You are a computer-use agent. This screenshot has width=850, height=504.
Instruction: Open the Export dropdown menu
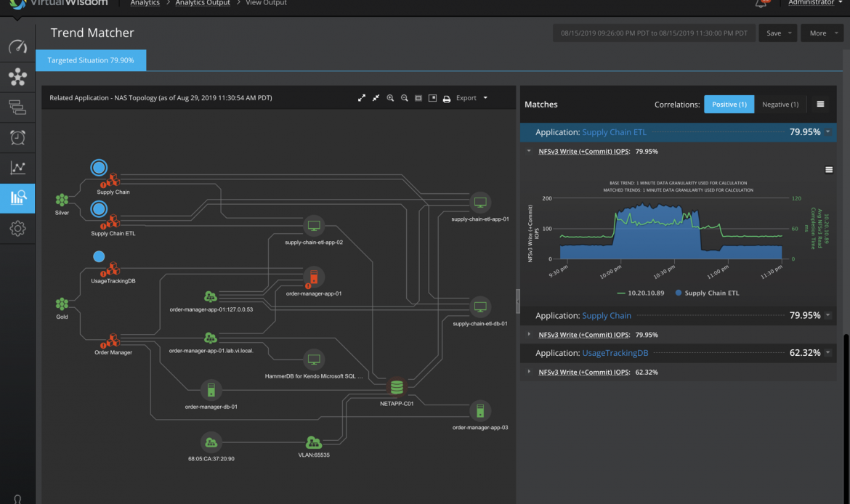coord(471,98)
